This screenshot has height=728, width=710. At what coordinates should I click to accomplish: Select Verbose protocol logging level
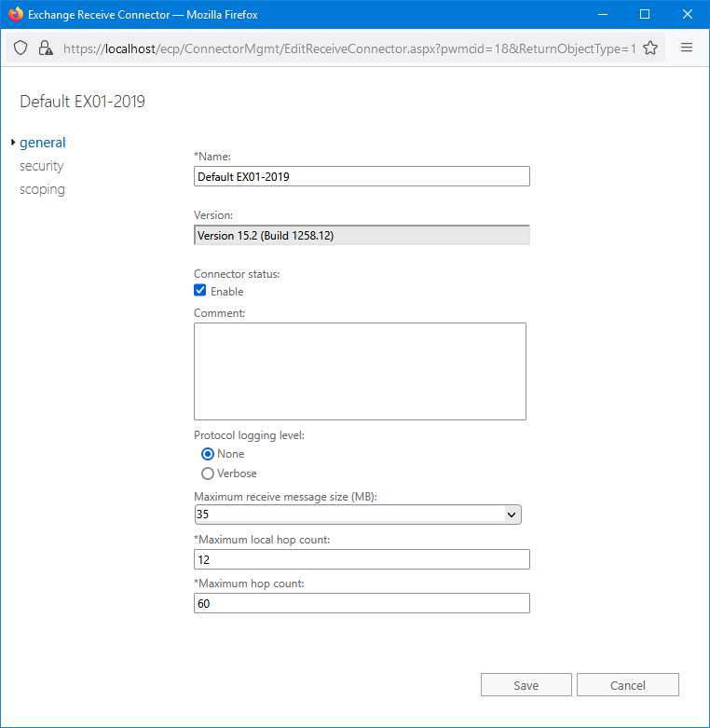pyautogui.click(x=208, y=474)
